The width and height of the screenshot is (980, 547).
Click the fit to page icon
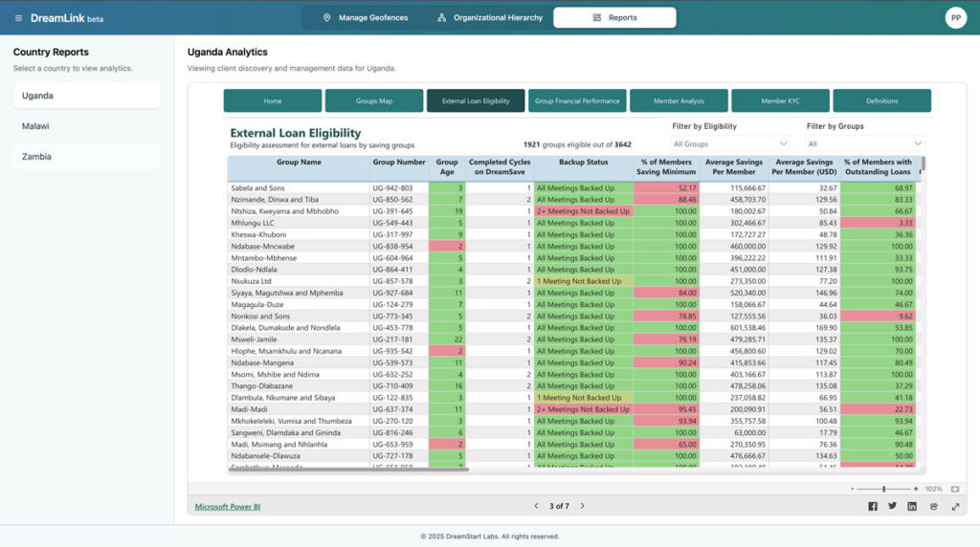pos(954,489)
